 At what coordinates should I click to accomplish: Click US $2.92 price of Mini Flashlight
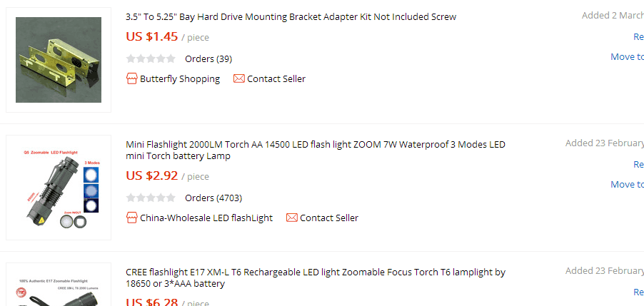point(151,175)
